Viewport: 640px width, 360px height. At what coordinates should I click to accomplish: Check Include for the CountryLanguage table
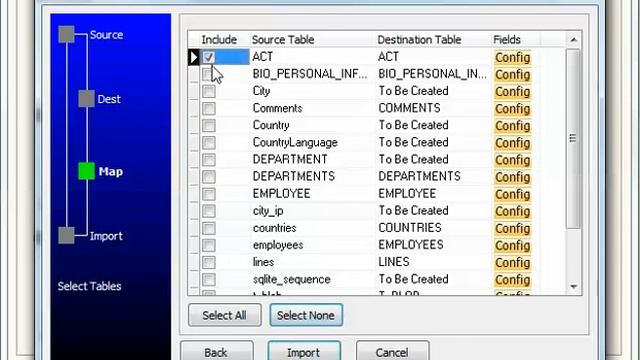click(x=209, y=143)
